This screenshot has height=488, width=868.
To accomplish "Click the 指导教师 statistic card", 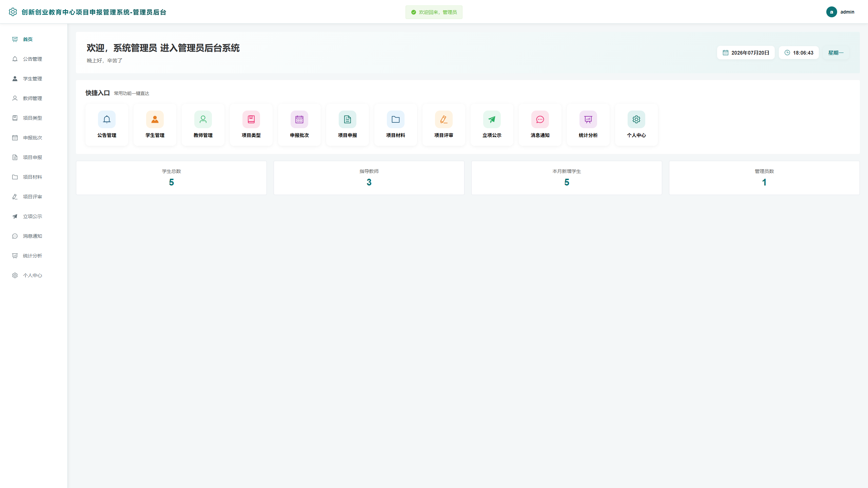I will pyautogui.click(x=369, y=178).
